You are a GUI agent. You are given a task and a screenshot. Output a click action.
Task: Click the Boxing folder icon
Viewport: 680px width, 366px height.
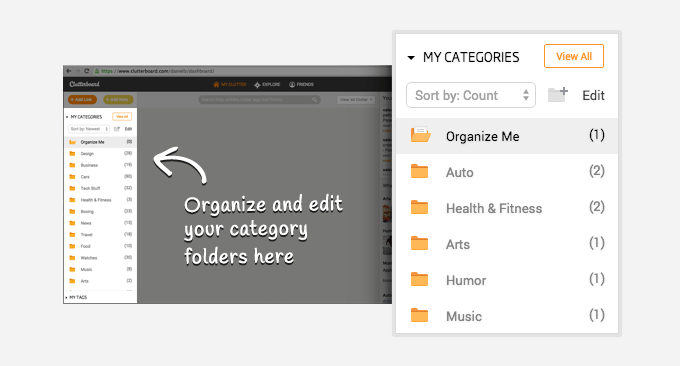(72, 211)
